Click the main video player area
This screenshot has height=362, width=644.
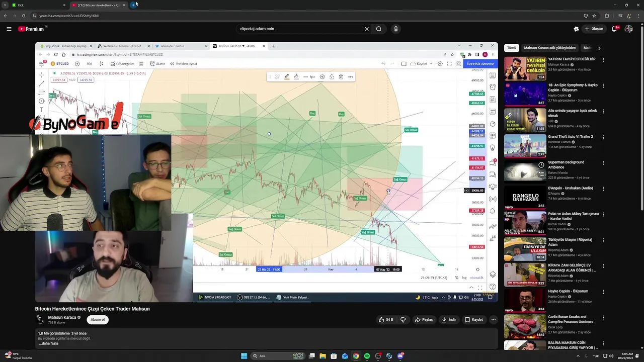[x=266, y=172]
